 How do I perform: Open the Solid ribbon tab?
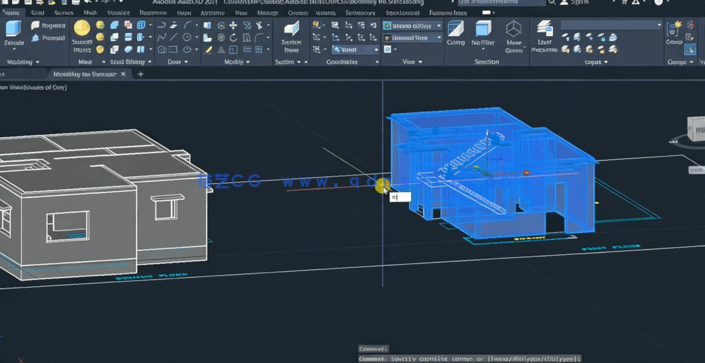[37, 13]
